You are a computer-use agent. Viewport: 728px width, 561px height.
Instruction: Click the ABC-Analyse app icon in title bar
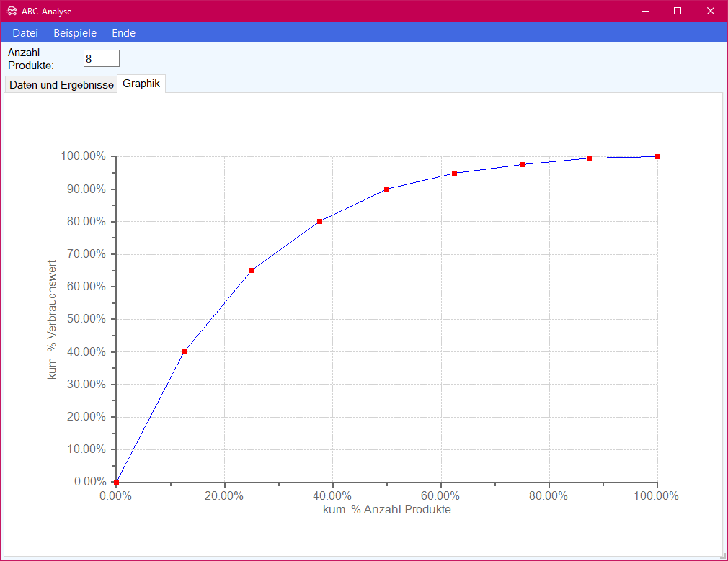tap(12, 12)
